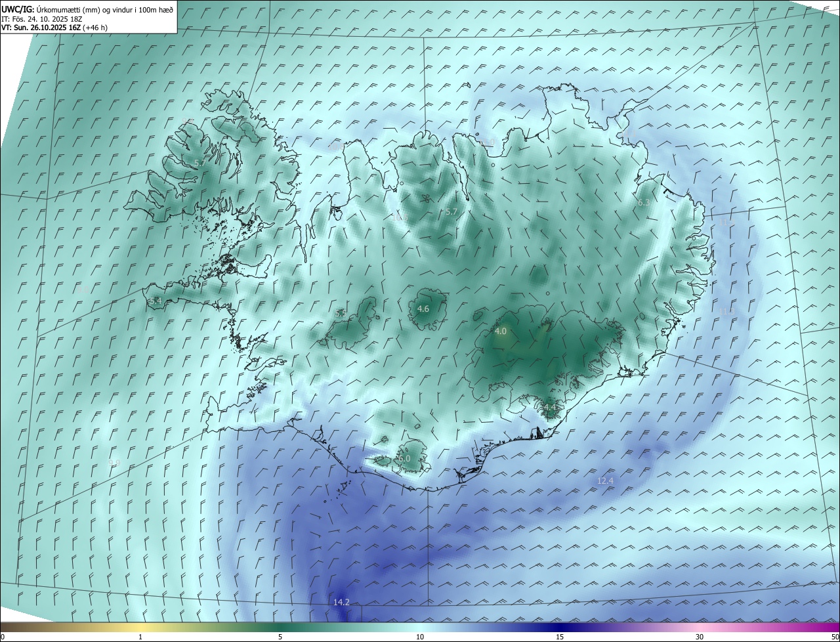Click the 'VT: Sun. 26.10.2025 16Z (+46 h)' line
Screen dimensions: 840x642
pos(54,28)
